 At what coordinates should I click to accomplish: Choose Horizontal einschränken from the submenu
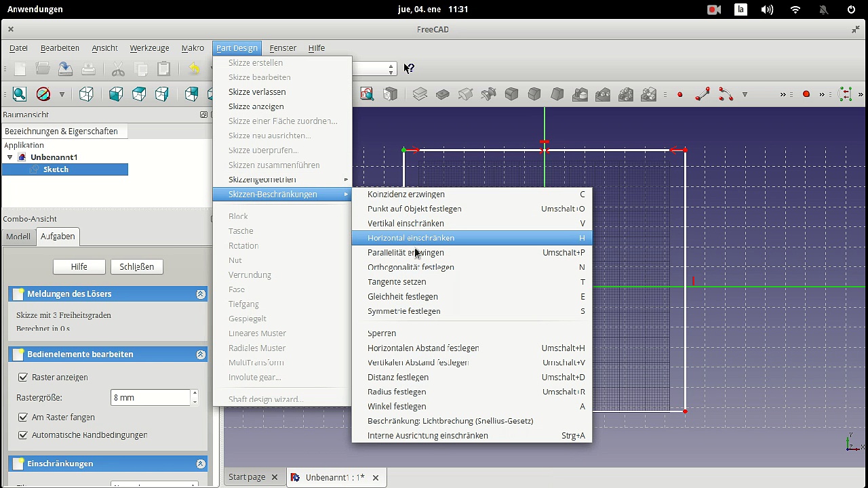[x=411, y=238]
